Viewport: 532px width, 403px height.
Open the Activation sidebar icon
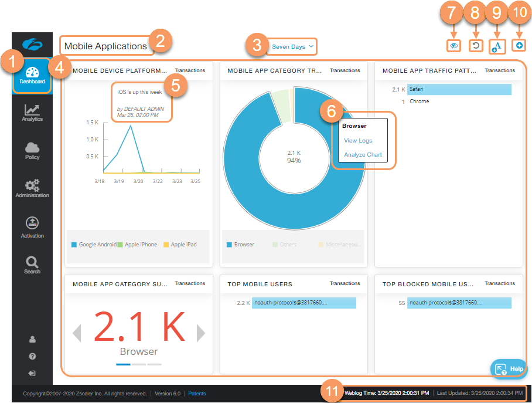pos(32,226)
